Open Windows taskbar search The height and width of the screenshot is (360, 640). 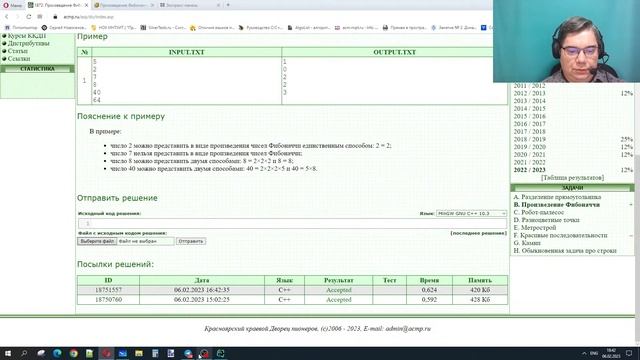point(24,353)
